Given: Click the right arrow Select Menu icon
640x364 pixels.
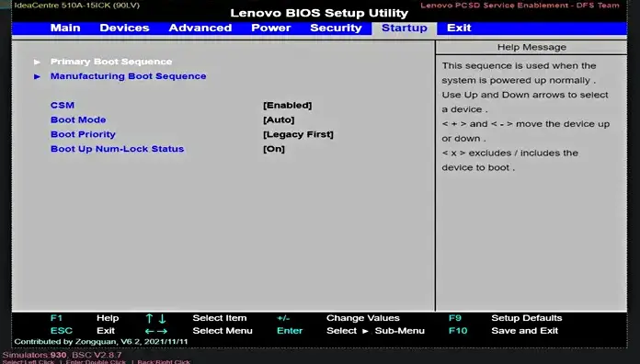Looking at the screenshot, I should (x=163, y=331).
